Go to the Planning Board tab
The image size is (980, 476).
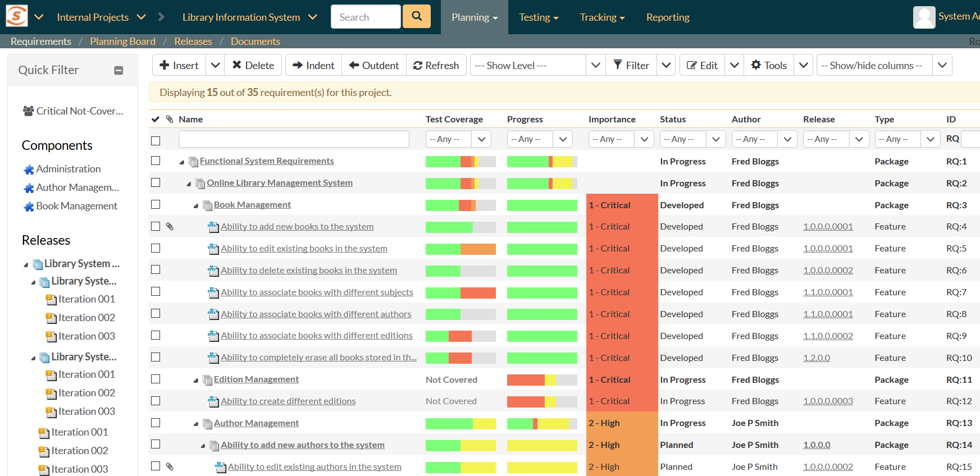pos(122,42)
